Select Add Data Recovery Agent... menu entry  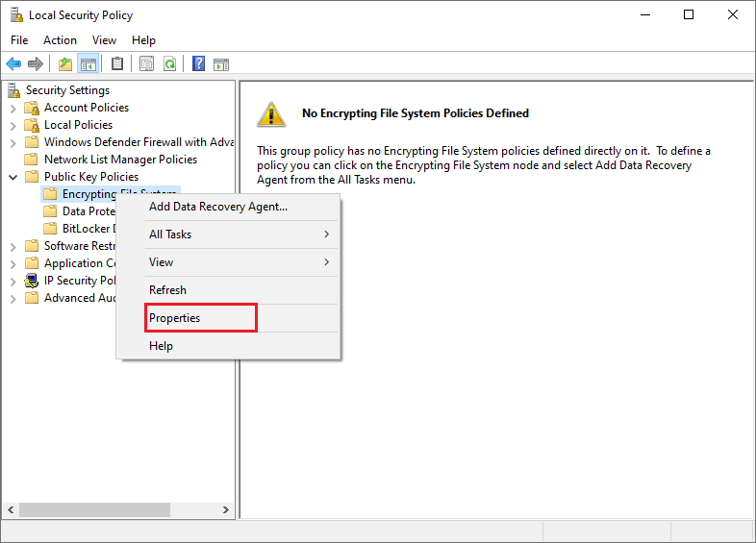(218, 207)
